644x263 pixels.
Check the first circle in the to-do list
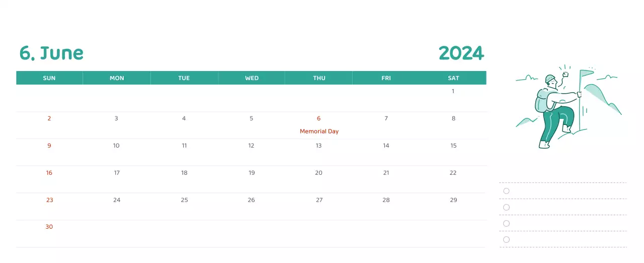(x=506, y=191)
